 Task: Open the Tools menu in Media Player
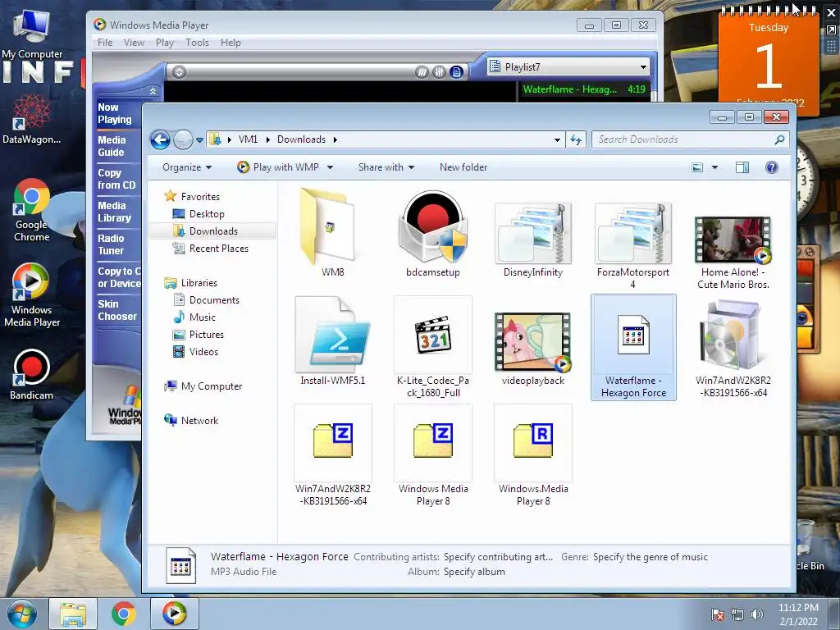(x=197, y=43)
